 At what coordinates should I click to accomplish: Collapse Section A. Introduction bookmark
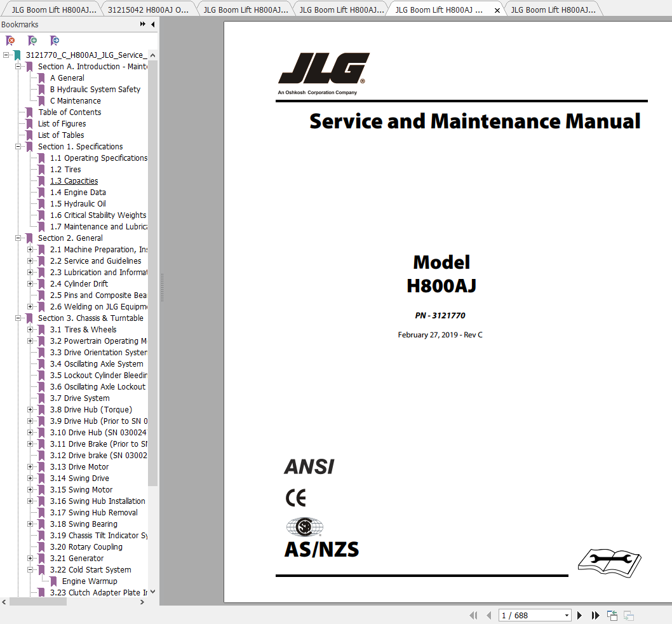click(18, 67)
